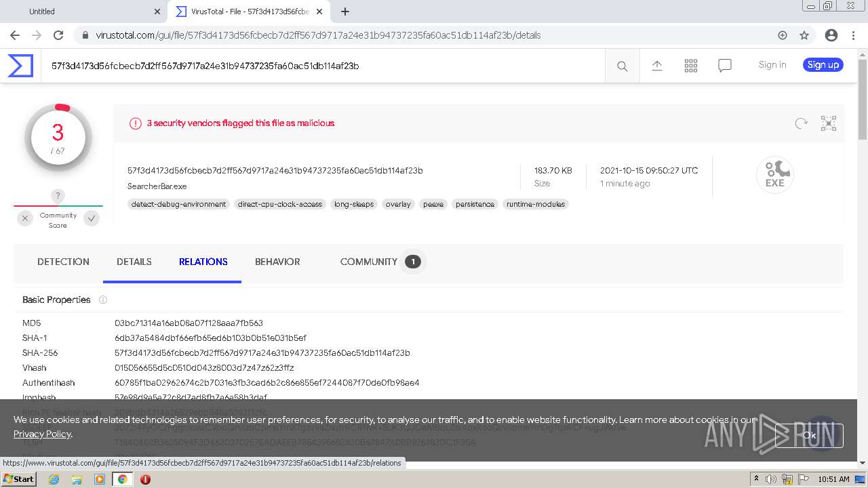The width and height of the screenshot is (868, 488).
Task: Click the long-sleeps tag
Action: tap(354, 204)
